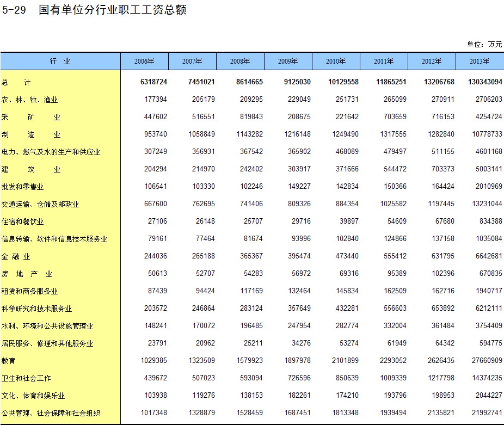Select the 制造业 row label
This screenshot has width=504, height=425.
(31, 134)
